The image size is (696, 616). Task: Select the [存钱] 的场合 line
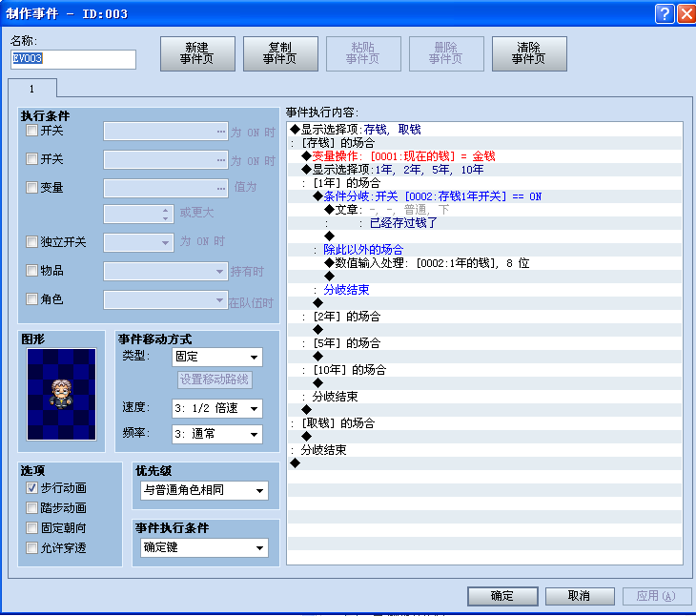[484, 143]
